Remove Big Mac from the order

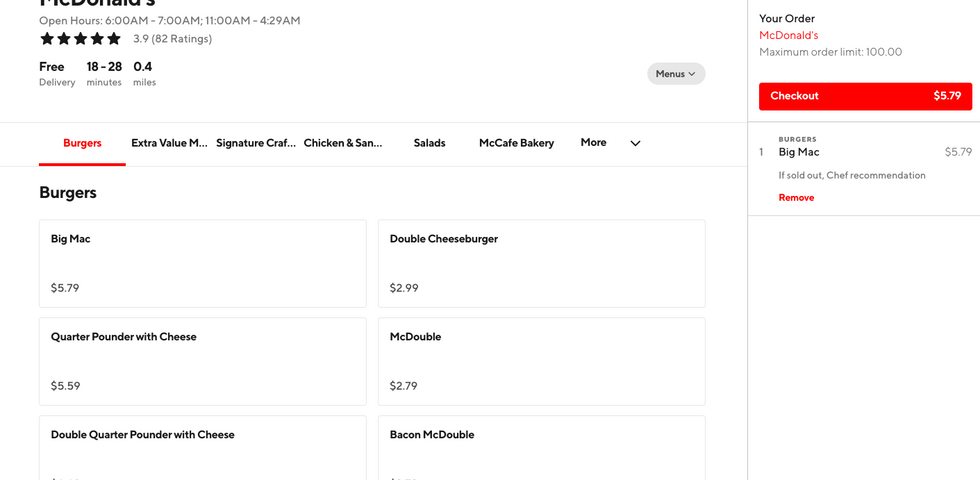(x=796, y=198)
